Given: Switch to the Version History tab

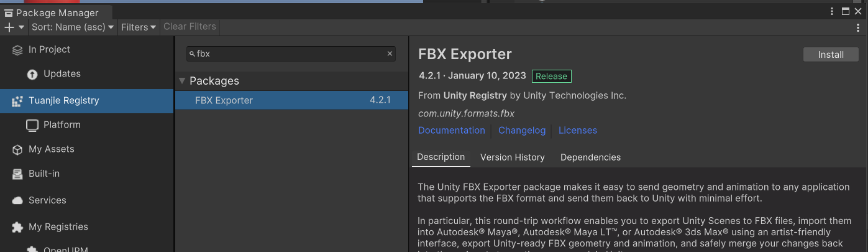Looking at the screenshot, I should tap(513, 157).
